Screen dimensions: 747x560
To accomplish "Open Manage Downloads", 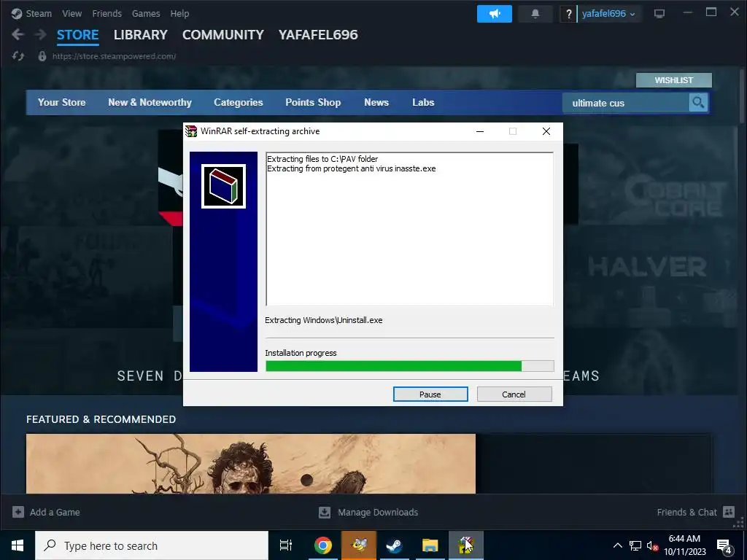I will (x=378, y=513).
